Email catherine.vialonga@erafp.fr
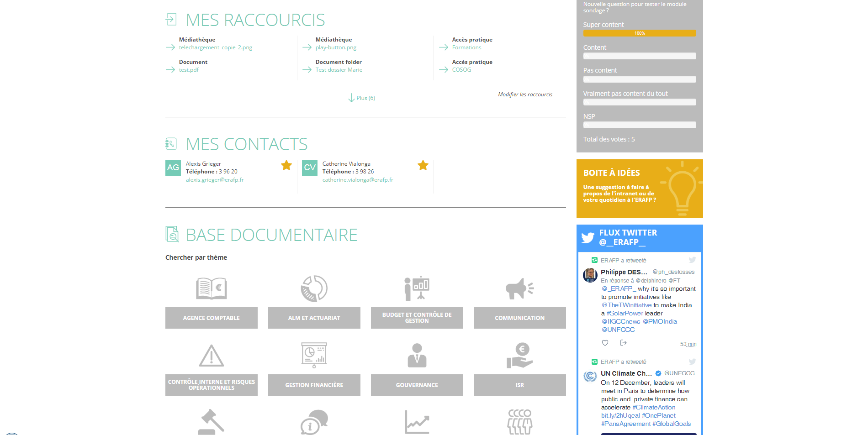868x435 pixels. coord(358,180)
